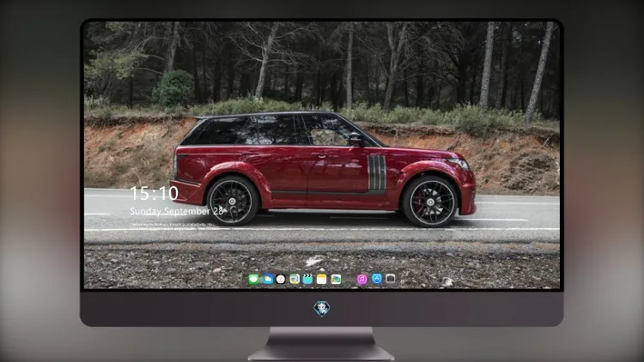Open the yellow Notes app in dock
644x362 pixels.
tap(322, 280)
